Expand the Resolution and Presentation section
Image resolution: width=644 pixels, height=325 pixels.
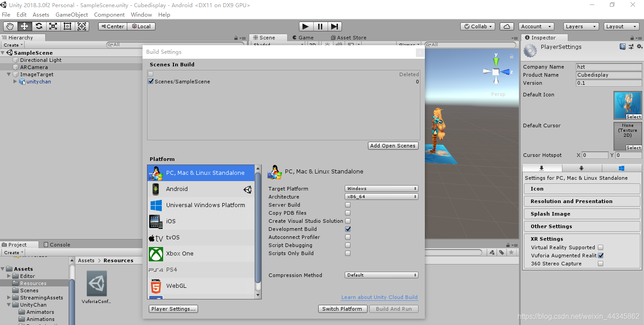pos(582,201)
